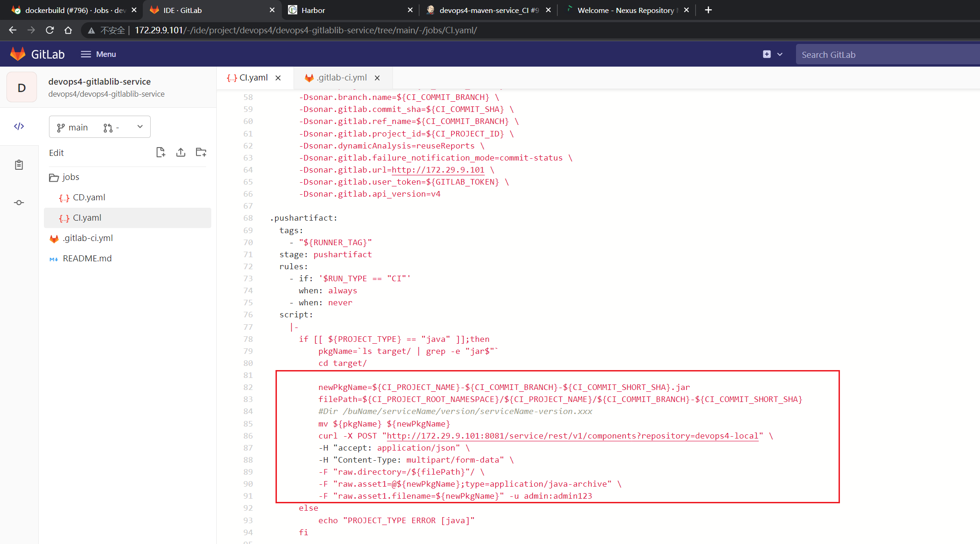
Task: Click the Upload file icon
Action: point(181,152)
